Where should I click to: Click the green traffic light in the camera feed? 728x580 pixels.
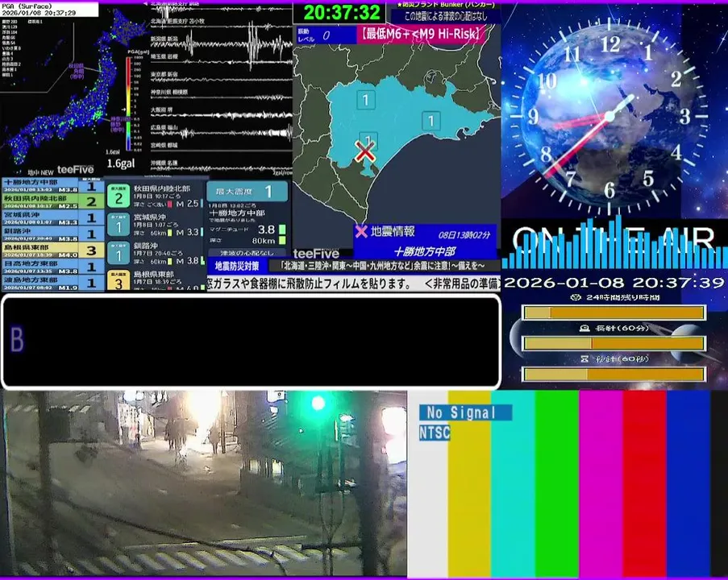click(x=318, y=403)
